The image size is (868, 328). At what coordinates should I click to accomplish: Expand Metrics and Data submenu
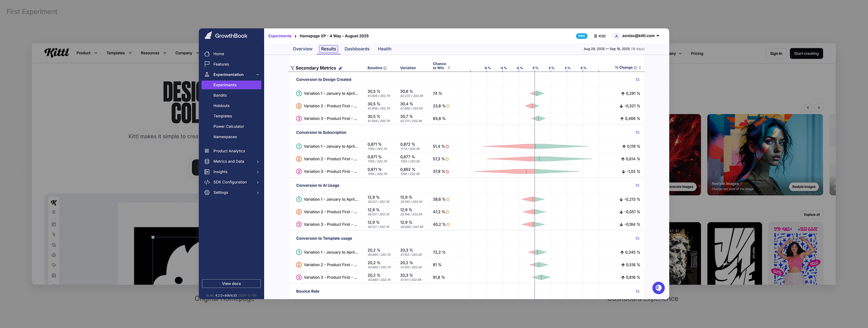click(x=258, y=162)
